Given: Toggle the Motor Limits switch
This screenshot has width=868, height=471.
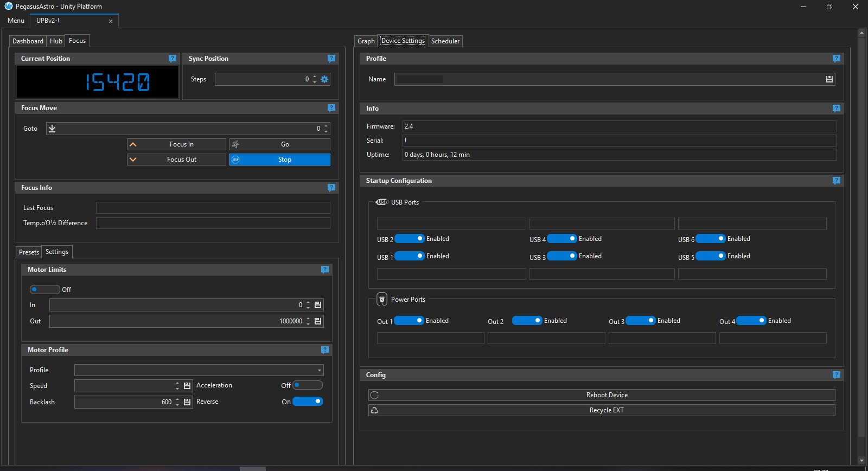Looking at the screenshot, I should 44,289.
